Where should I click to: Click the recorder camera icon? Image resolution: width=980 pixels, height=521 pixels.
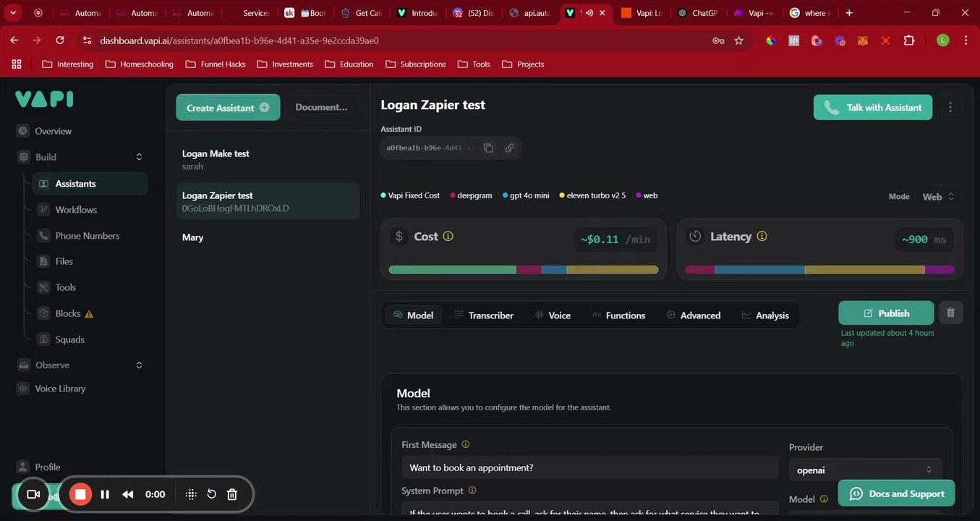(x=33, y=494)
